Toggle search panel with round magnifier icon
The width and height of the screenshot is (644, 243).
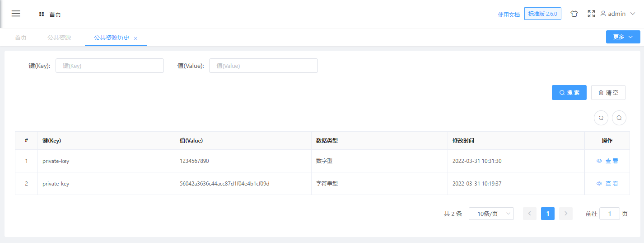[x=619, y=118]
